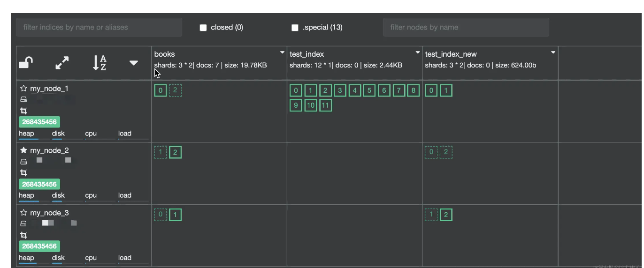Click the filled star beside my_node_2
644x268 pixels.
[23, 150]
